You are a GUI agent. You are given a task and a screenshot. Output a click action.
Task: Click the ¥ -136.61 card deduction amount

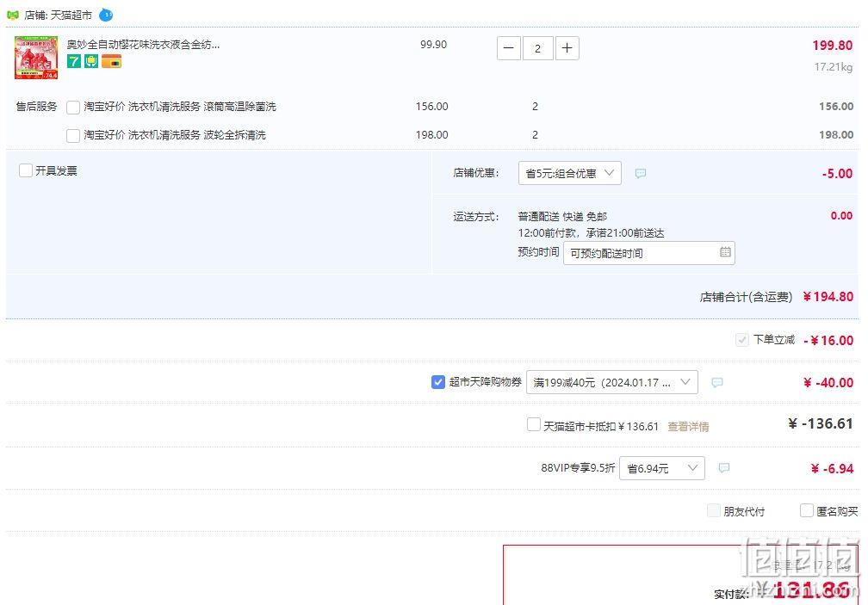pyautogui.click(x=821, y=423)
